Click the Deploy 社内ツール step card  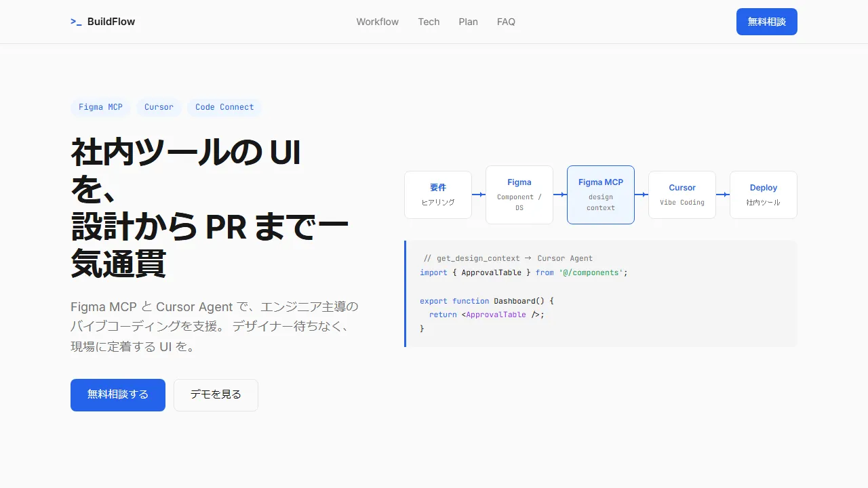tap(764, 195)
